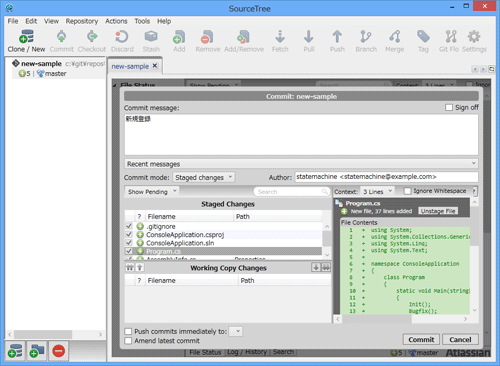This screenshot has width=500, height=366.
Task: Click the Checkout toolbar icon
Action: [92, 41]
